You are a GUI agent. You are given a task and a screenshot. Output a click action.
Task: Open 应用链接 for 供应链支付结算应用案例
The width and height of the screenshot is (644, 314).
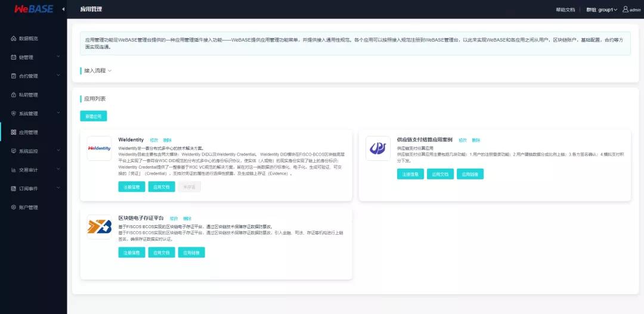tap(470, 174)
